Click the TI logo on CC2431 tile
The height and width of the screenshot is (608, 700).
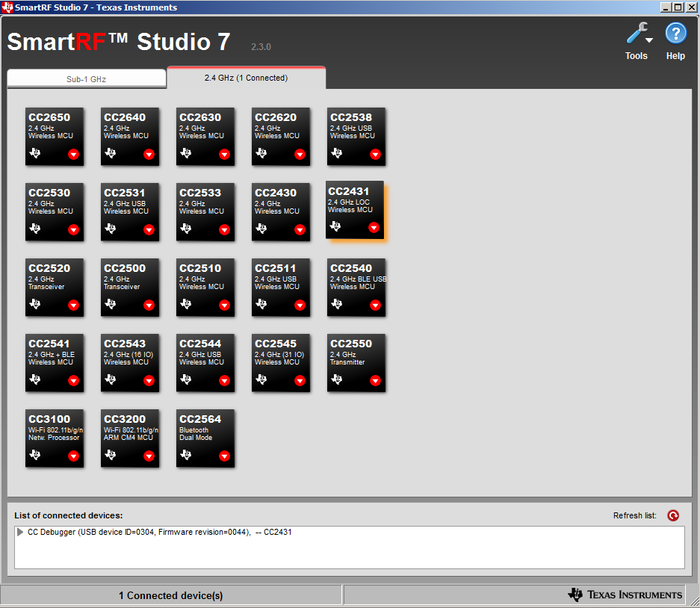pos(335,226)
